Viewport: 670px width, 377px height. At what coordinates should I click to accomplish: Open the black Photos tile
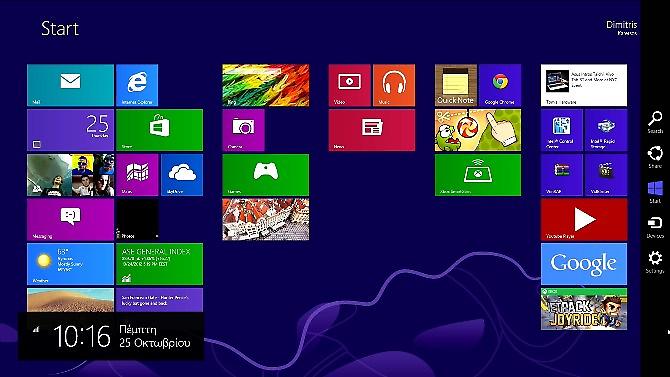[137, 220]
